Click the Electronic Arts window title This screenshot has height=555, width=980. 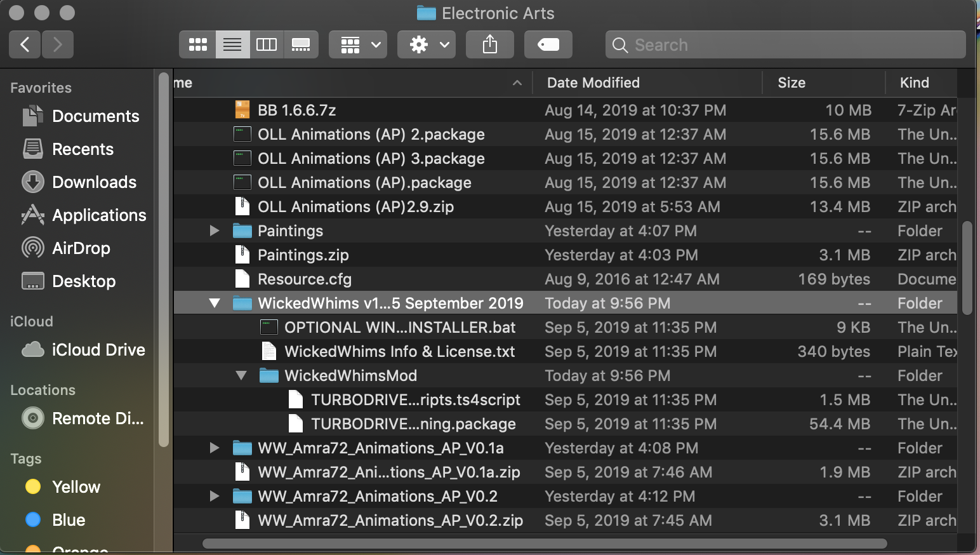click(498, 13)
